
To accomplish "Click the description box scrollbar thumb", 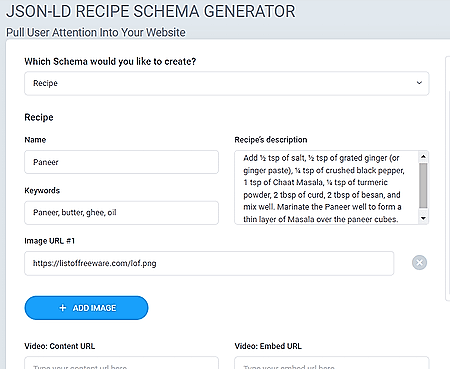I will click(423, 185).
